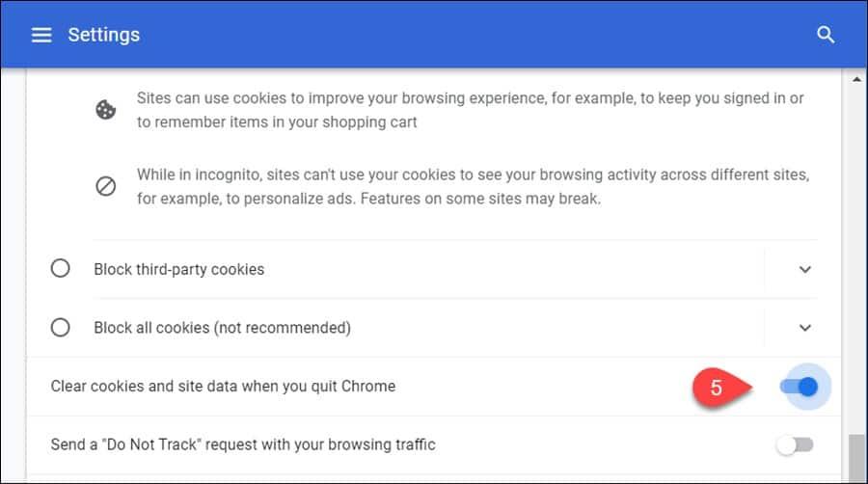The height and width of the screenshot is (484, 868).
Task: Click the cookie icon
Action: pyautogui.click(x=105, y=110)
